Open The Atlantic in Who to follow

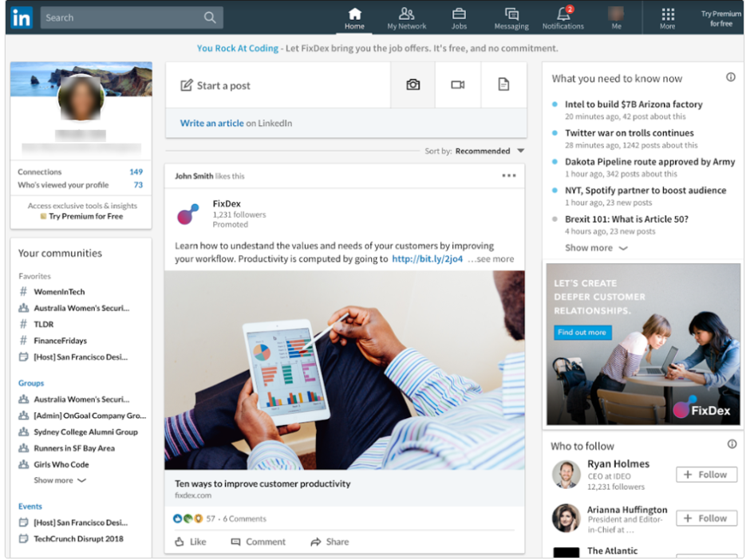tap(612, 551)
